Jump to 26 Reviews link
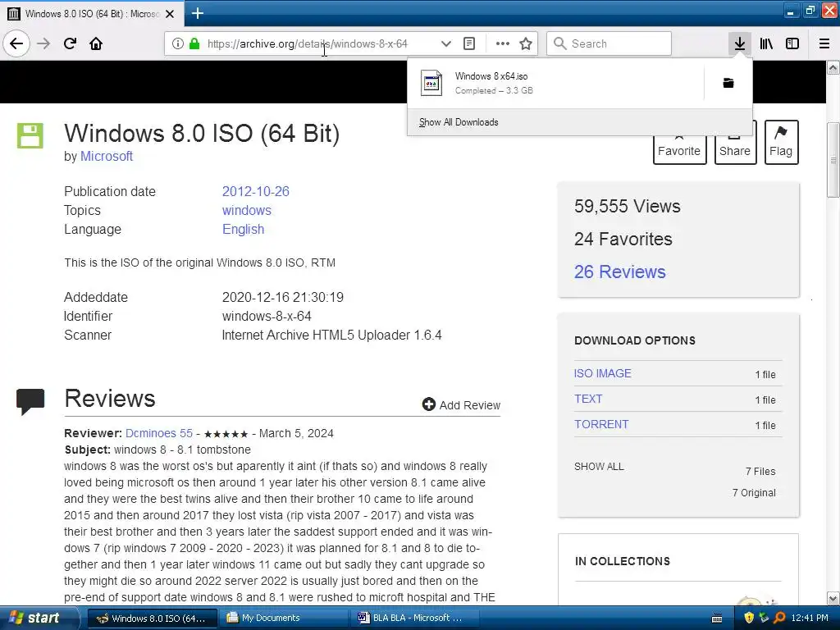Screen dimensions: 840x630 click(x=620, y=272)
